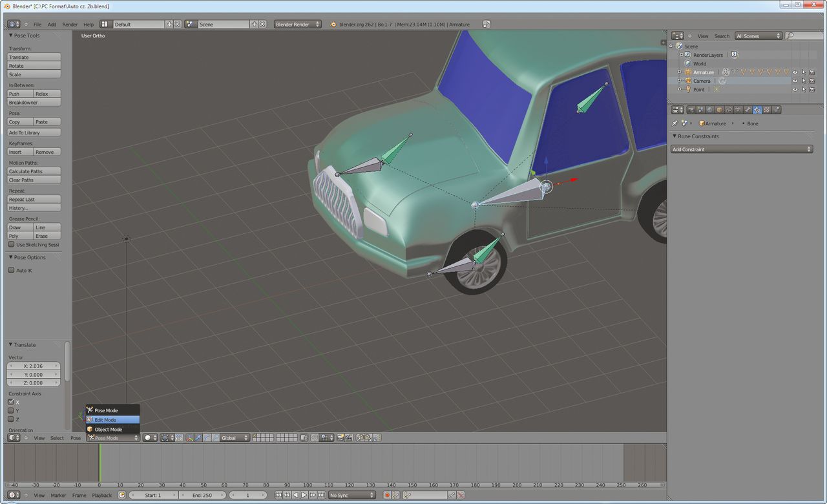
Task: Choose Object Mode from mode menu
Action: (112, 429)
